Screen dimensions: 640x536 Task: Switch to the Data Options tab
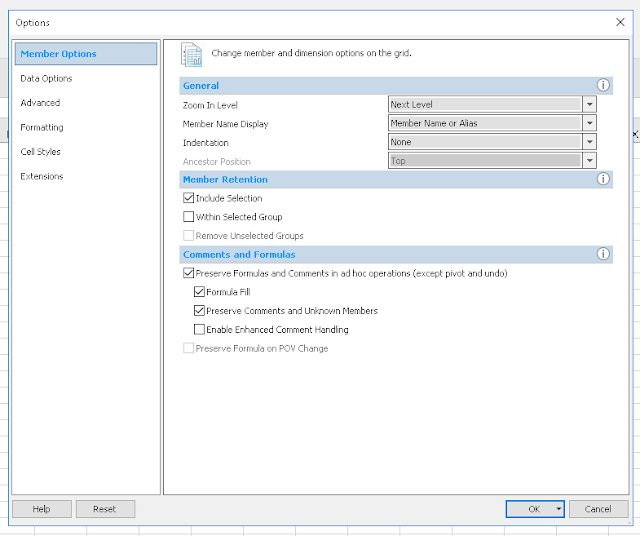pyautogui.click(x=46, y=78)
